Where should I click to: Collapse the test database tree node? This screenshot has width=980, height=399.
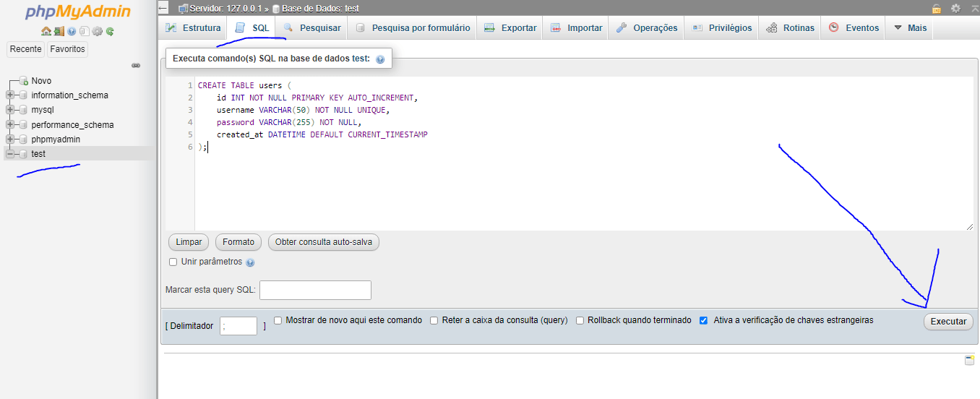pyautogui.click(x=9, y=154)
